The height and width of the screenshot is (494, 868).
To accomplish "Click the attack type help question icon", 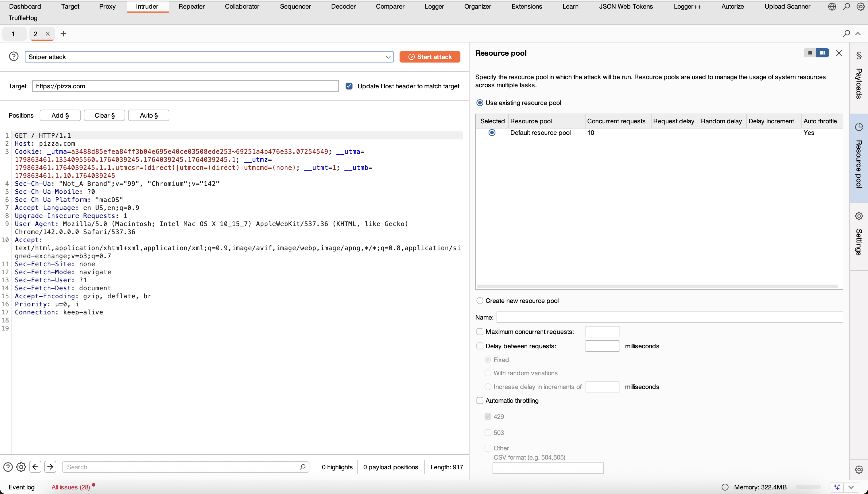I will point(13,56).
